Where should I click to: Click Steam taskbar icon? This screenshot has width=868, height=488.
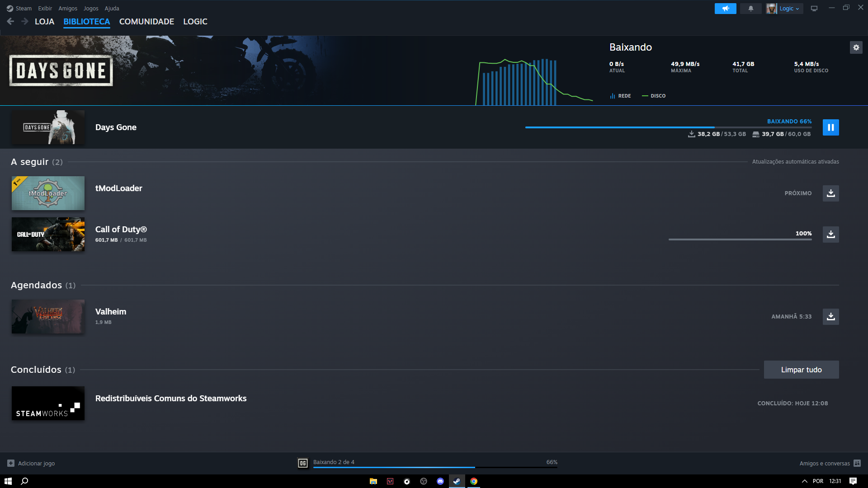click(x=457, y=481)
